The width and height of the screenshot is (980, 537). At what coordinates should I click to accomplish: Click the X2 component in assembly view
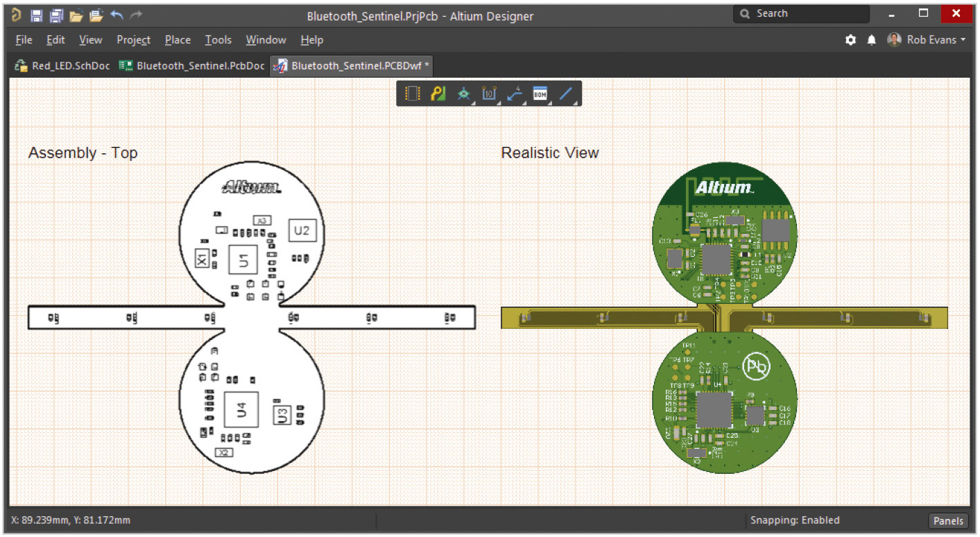coord(223,452)
